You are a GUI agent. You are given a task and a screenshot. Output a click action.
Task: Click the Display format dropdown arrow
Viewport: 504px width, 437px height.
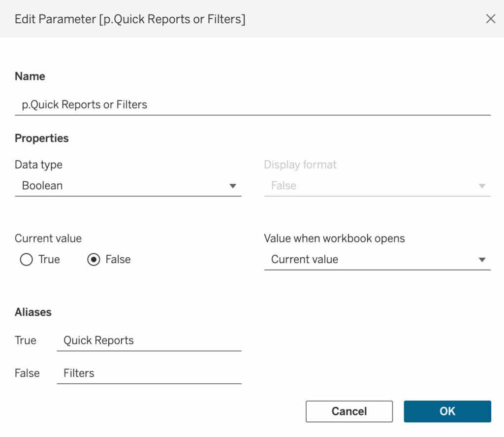[482, 186]
